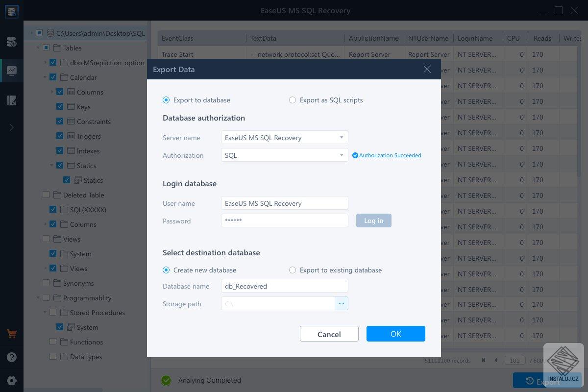Open the Authorization dropdown
The height and width of the screenshot is (392, 588).
click(285, 155)
